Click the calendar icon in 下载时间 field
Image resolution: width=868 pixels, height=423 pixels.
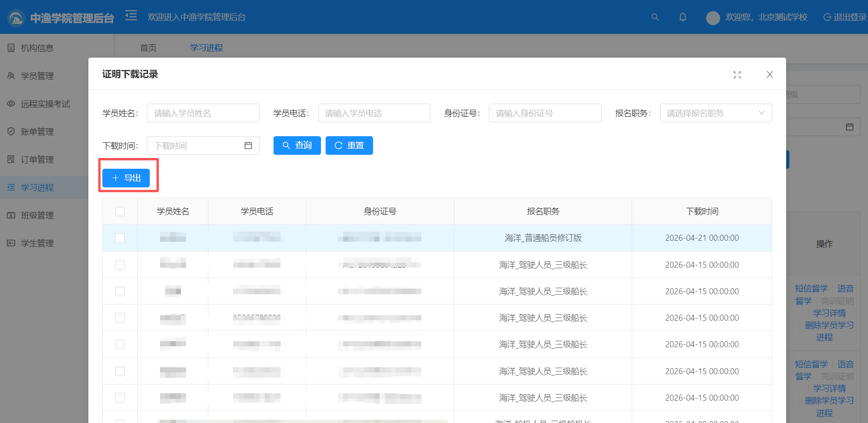(248, 145)
